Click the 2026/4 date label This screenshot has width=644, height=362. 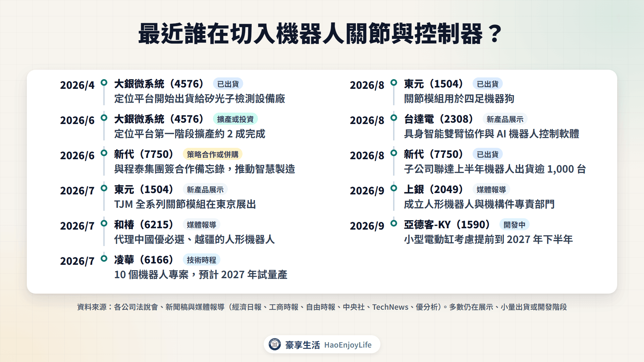point(77,85)
